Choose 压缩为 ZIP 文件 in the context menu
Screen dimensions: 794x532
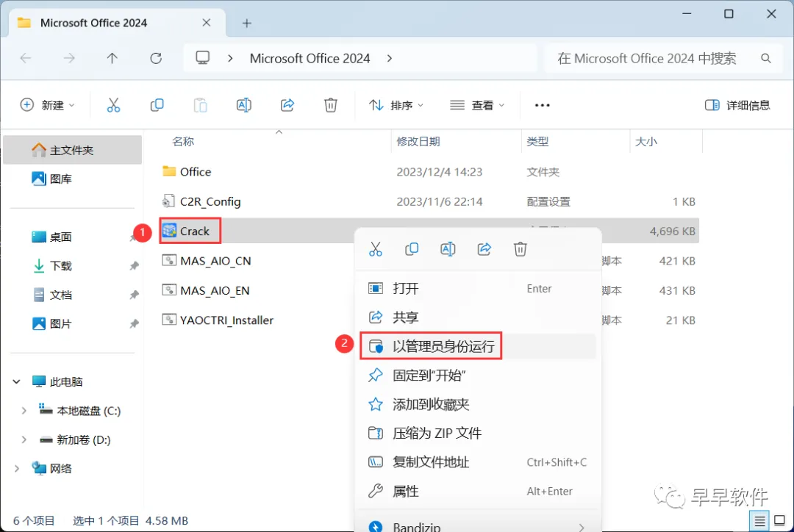(478, 433)
